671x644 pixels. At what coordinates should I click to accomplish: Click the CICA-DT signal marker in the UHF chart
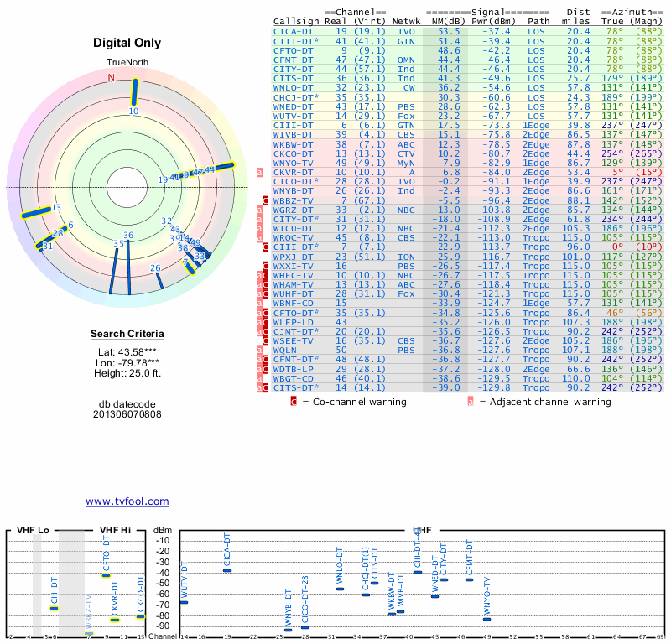point(227,570)
